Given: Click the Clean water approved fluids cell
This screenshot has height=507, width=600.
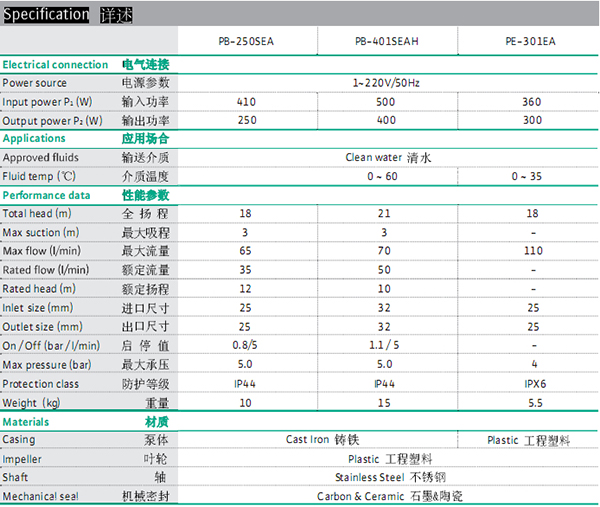Looking at the screenshot, I should click(386, 158).
